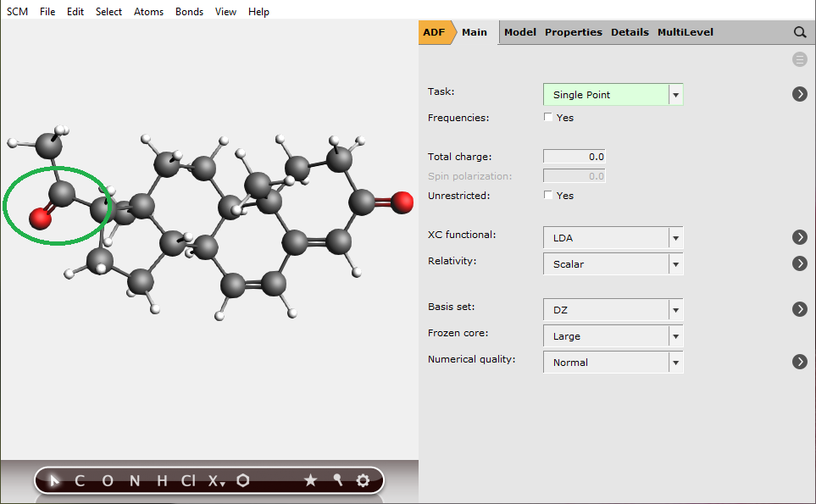Activate the Oxygen atom tool
The width and height of the screenshot is (816, 504).
tap(107, 480)
